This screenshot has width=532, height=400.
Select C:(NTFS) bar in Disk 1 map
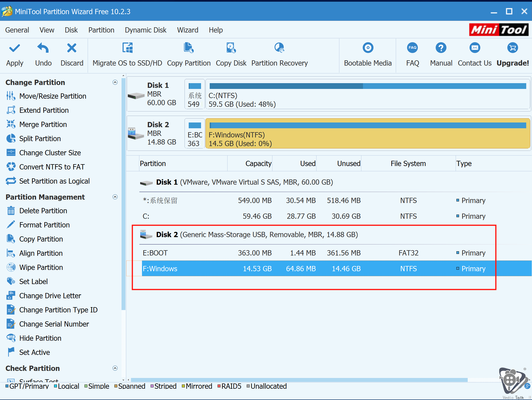click(x=368, y=94)
